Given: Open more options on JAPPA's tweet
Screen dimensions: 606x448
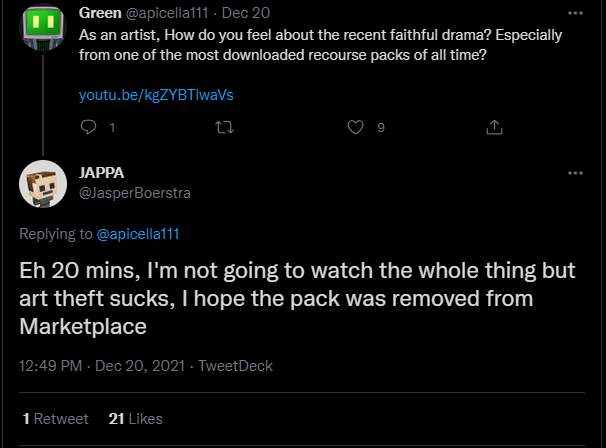Looking at the screenshot, I should click(574, 173).
